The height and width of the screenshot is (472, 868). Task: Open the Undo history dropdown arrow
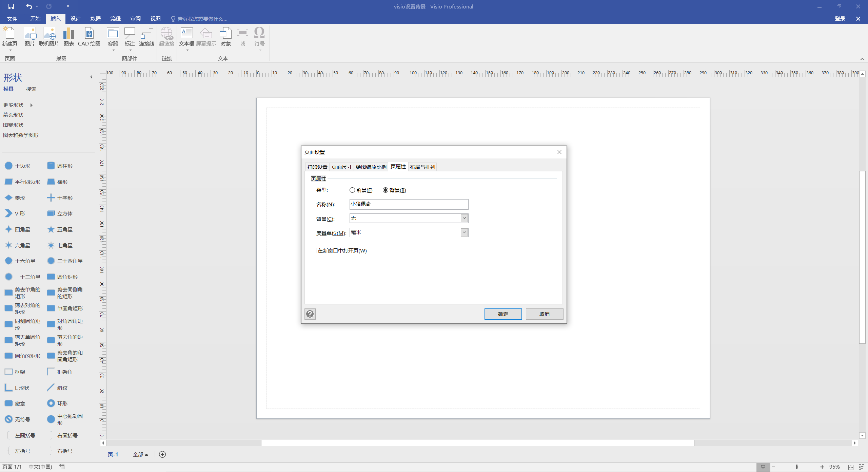point(37,6)
